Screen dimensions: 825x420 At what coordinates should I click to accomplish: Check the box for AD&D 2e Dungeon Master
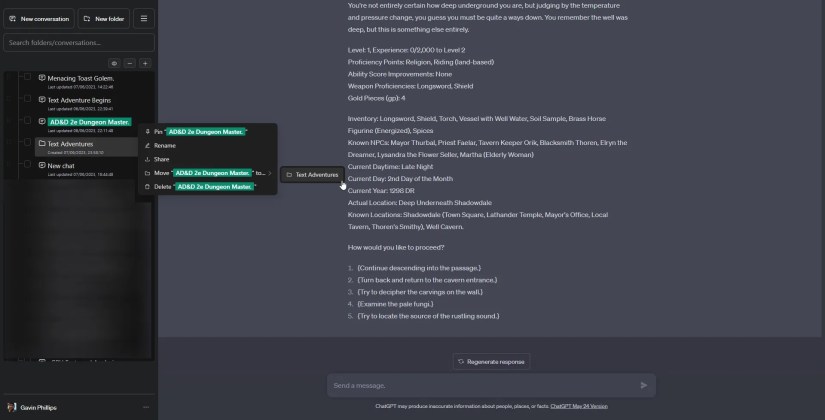pyautogui.click(x=27, y=121)
